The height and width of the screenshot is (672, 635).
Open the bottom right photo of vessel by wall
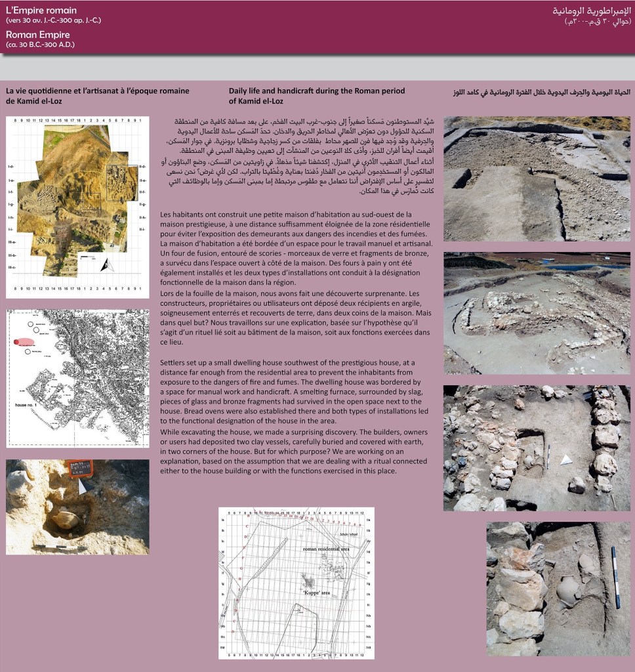[558, 589]
